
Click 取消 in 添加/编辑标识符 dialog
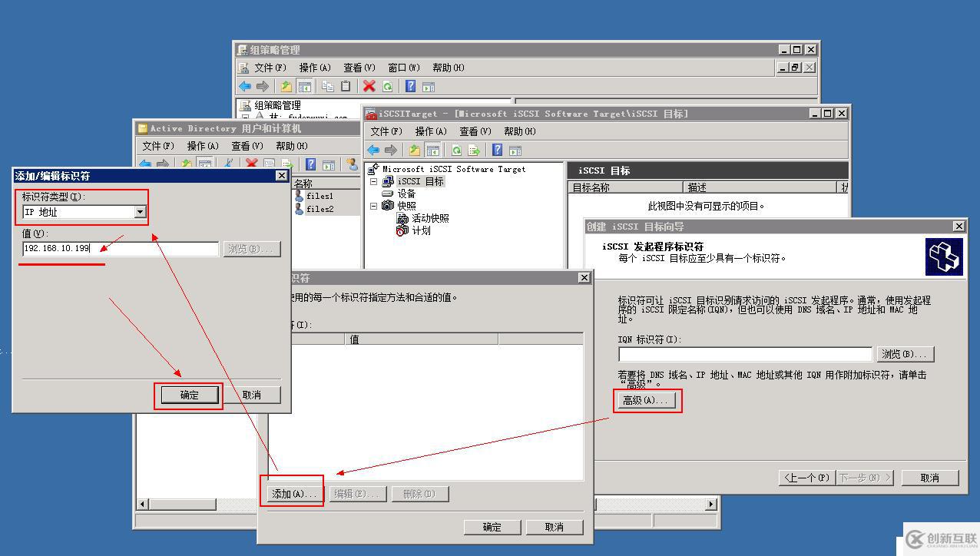pyautogui.click(x=251, y=395)
